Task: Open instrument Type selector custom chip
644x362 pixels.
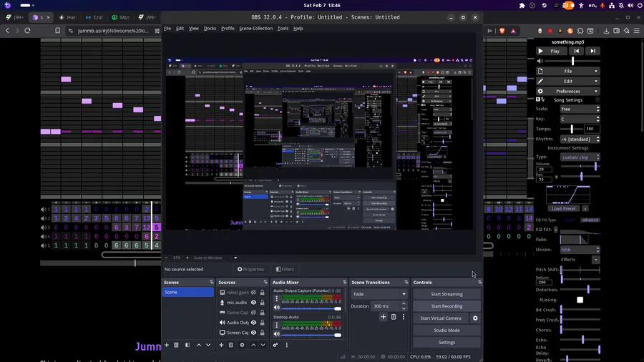Action: pyautogui.click(x=580, y=157)
